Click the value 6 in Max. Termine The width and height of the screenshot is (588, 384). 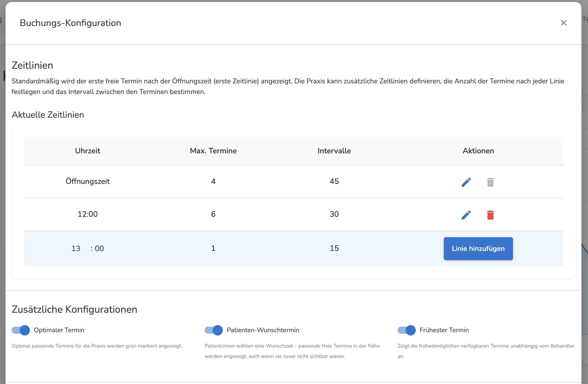click(213, 214)
